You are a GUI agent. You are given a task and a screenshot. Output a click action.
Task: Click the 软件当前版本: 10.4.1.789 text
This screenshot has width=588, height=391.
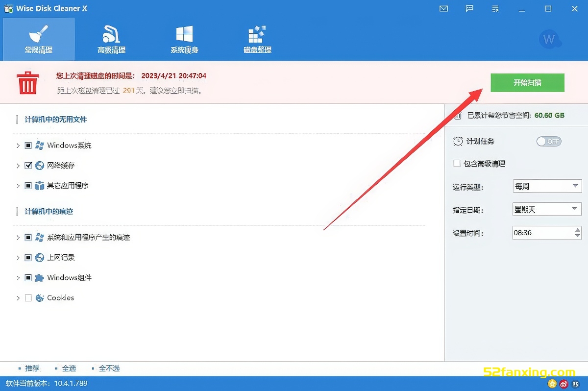pos(47,384)
